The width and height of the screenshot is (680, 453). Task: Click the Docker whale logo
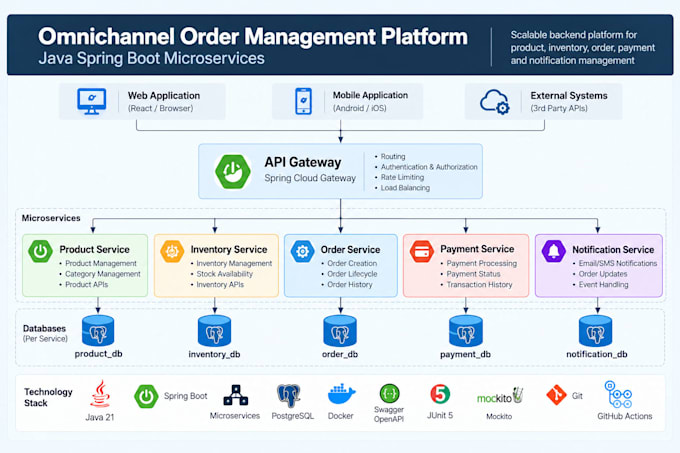click(341, 394)
